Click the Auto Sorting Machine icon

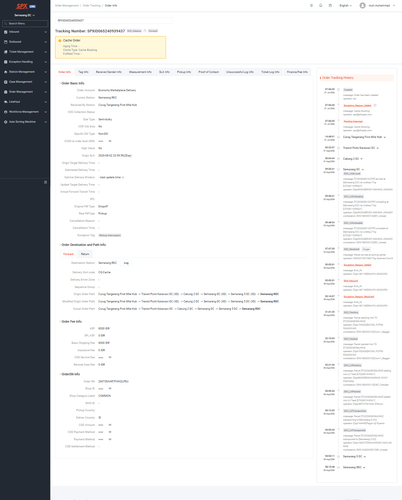(6, 122)
